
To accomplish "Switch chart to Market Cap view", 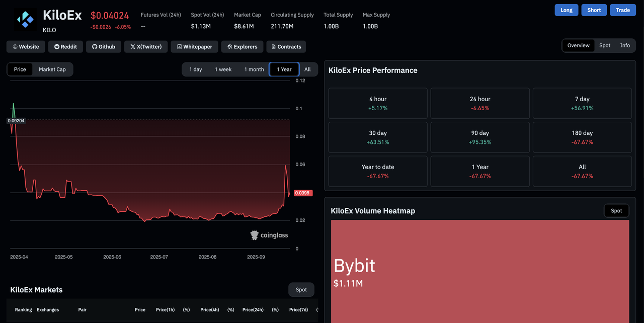I will 52,69.
